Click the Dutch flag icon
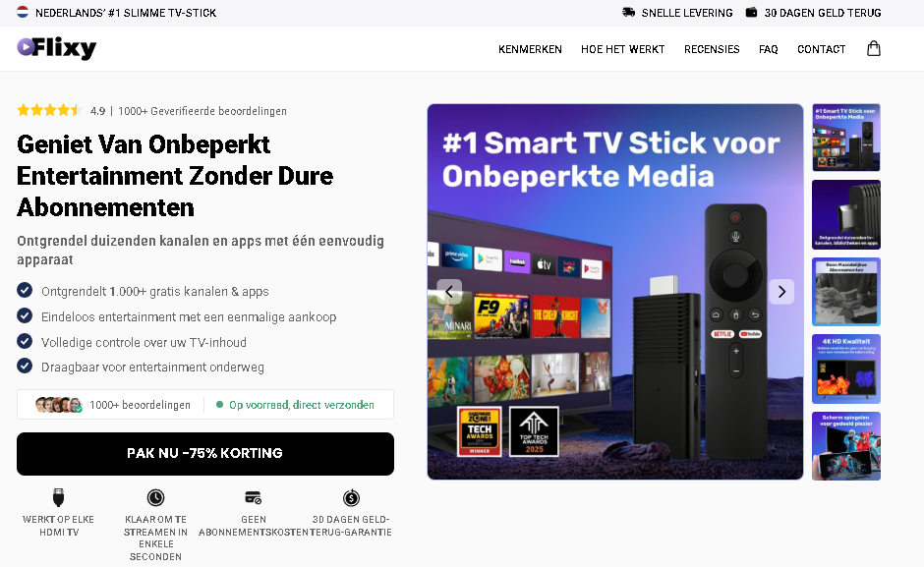This screenshot has height=567, width=924. coord(23,13)
